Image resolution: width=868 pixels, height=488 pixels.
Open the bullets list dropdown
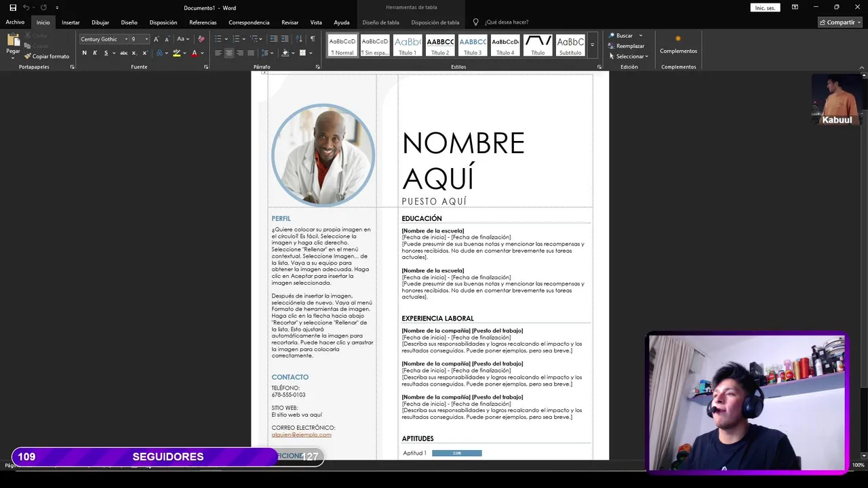[x=226, y=39]
